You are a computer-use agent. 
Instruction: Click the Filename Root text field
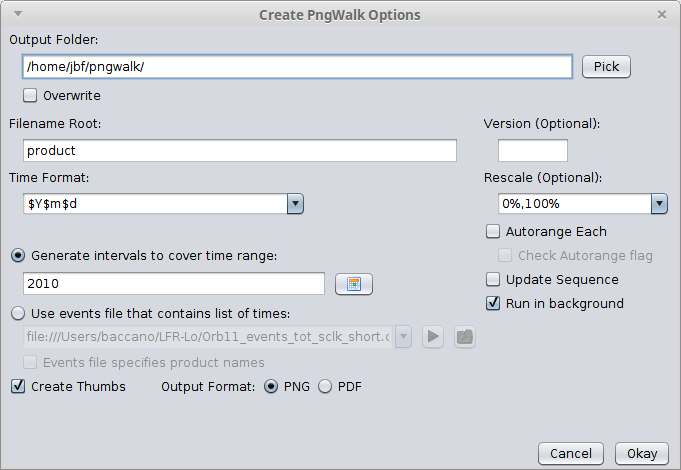pos(239,151)
